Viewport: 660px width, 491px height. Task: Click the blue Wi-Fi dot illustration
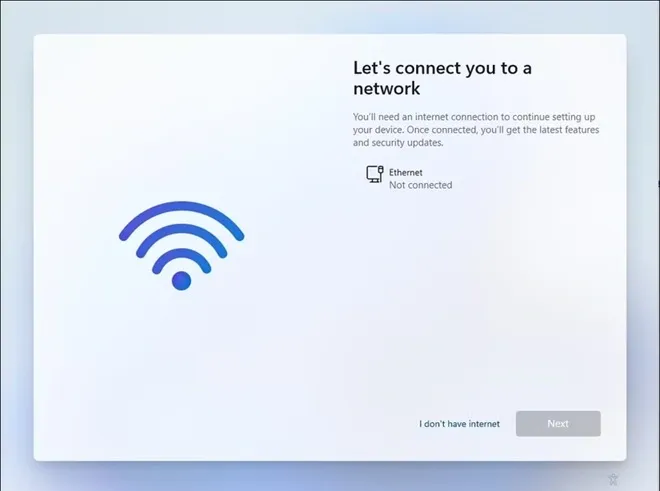pos(181,281)
